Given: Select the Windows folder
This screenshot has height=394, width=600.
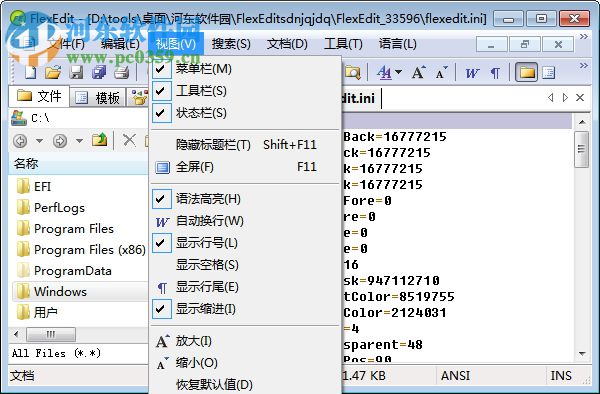Looking at the screenshot, I should (52, 291).
